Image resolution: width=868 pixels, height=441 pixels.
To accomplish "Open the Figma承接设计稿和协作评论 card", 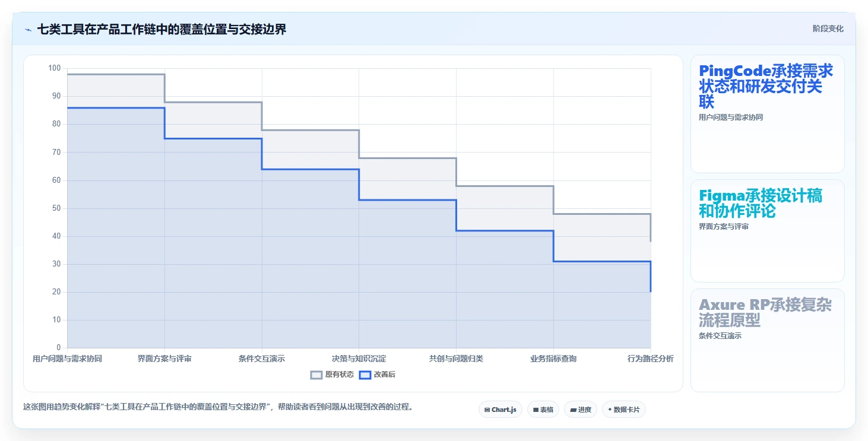I will tap(768, 231).
